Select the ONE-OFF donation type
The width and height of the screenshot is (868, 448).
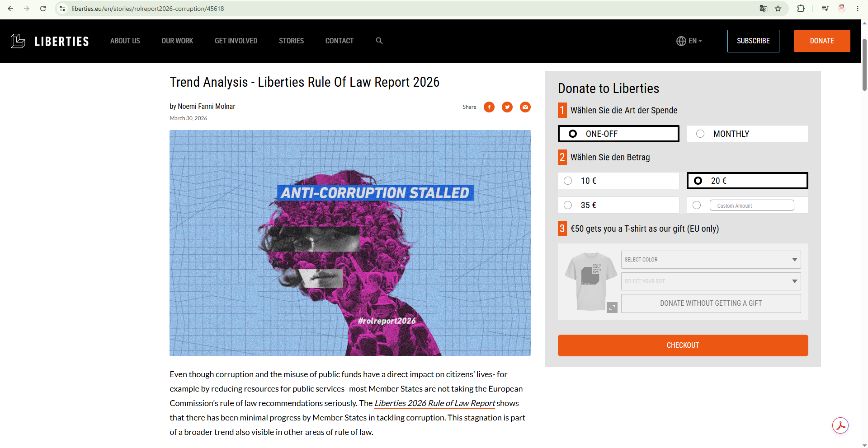click(618, 134)
